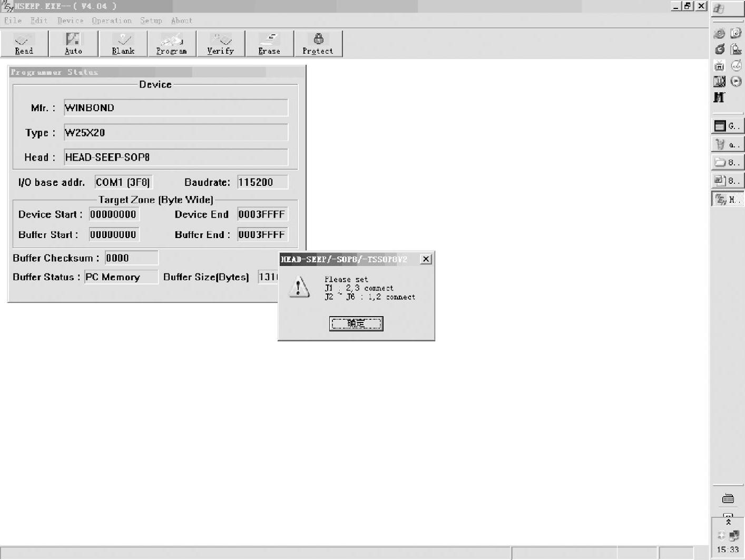
Task: Open the Device menu
Action: click(x=70, y=21)
